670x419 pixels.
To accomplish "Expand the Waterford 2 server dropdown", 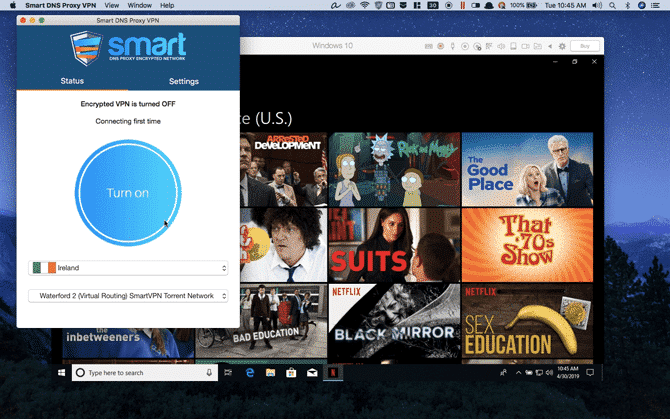I will [128, 296].
